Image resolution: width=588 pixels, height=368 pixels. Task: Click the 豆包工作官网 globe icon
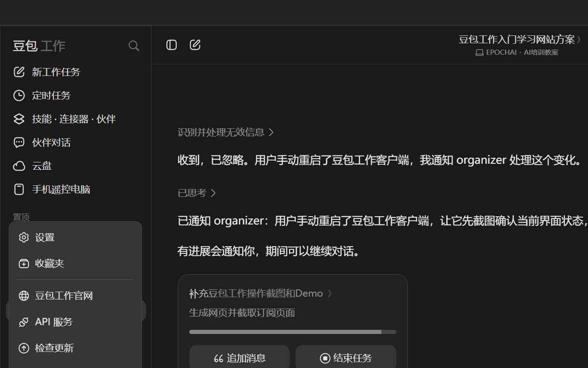point(24,296)
